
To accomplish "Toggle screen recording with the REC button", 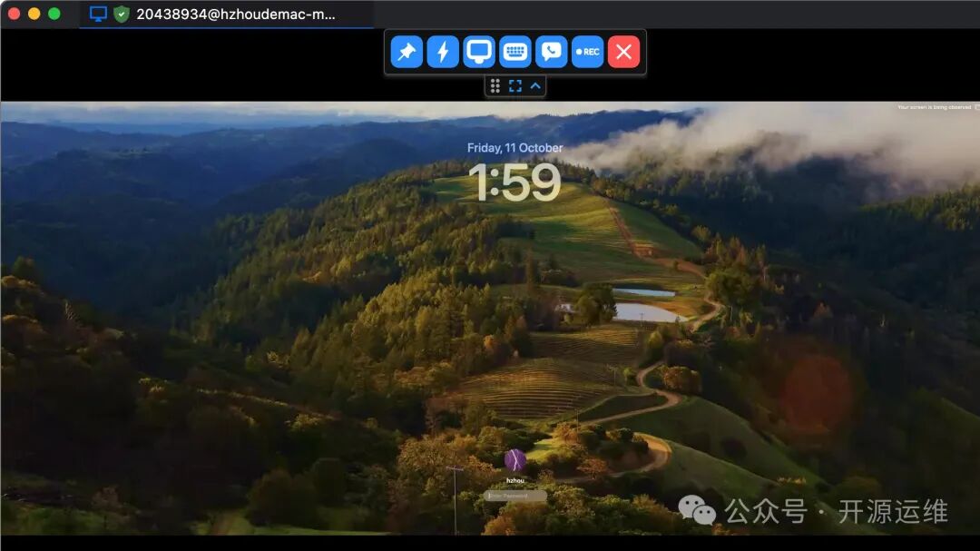I will 587,52.
